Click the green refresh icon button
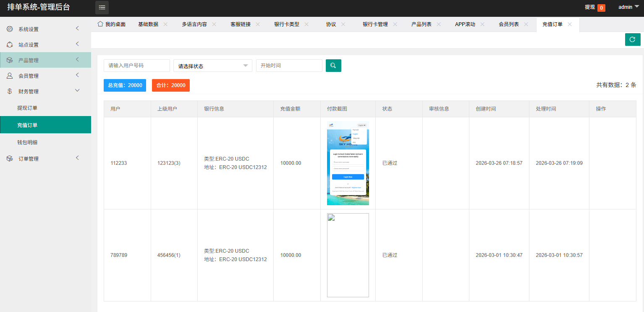The image size is (644, 312). coord(633,40)
